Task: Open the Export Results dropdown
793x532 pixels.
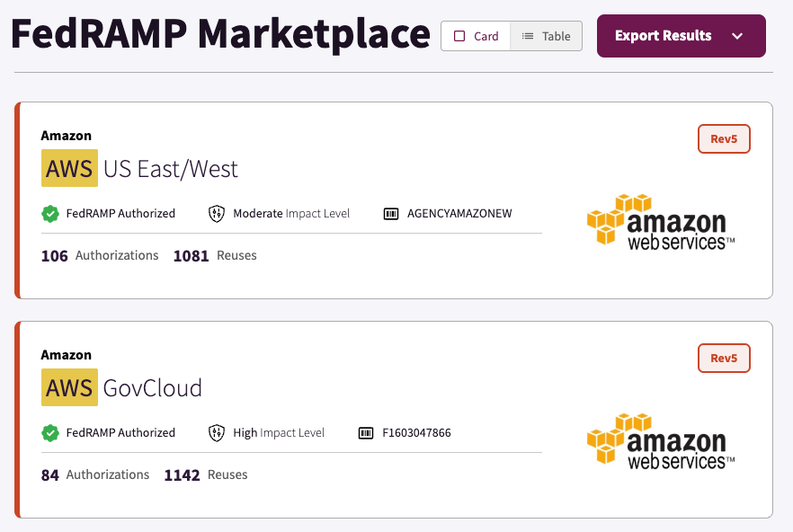Action: [x=664, y=36]
